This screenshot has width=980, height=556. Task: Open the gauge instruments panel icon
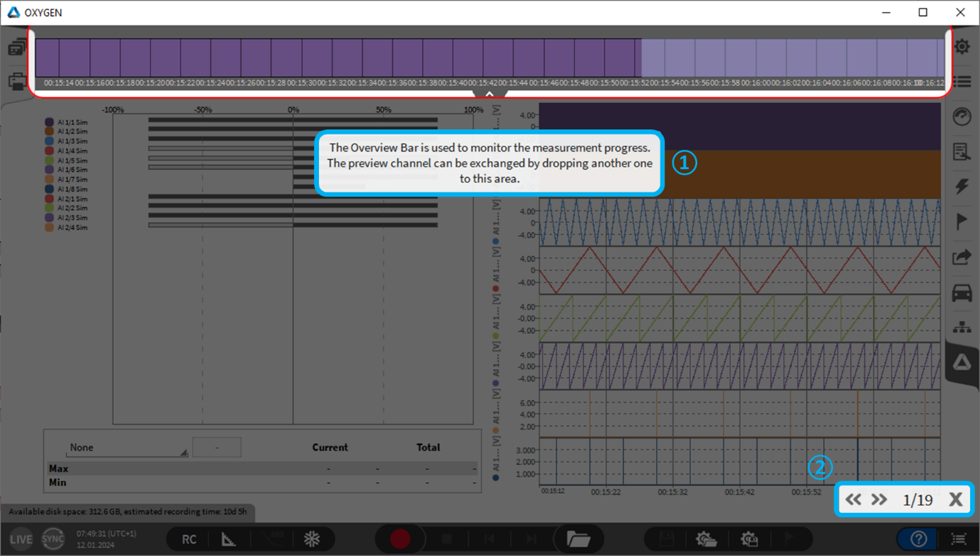(x=962, y=117)
